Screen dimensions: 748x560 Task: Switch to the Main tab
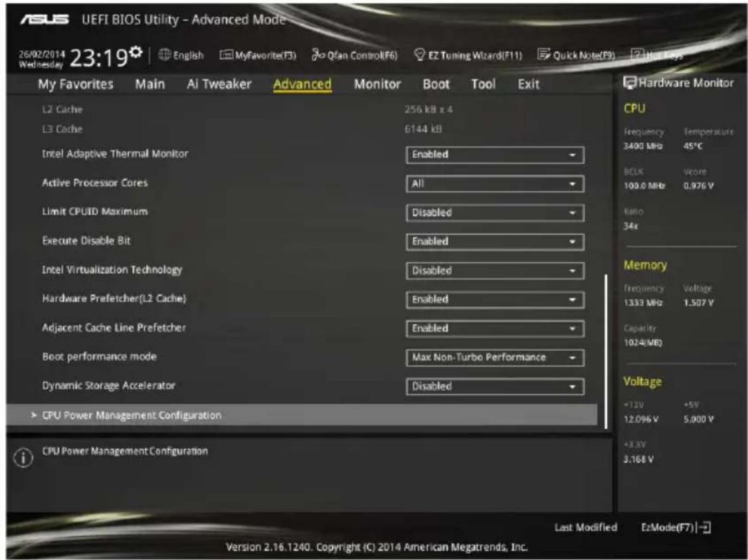(149, 84)
